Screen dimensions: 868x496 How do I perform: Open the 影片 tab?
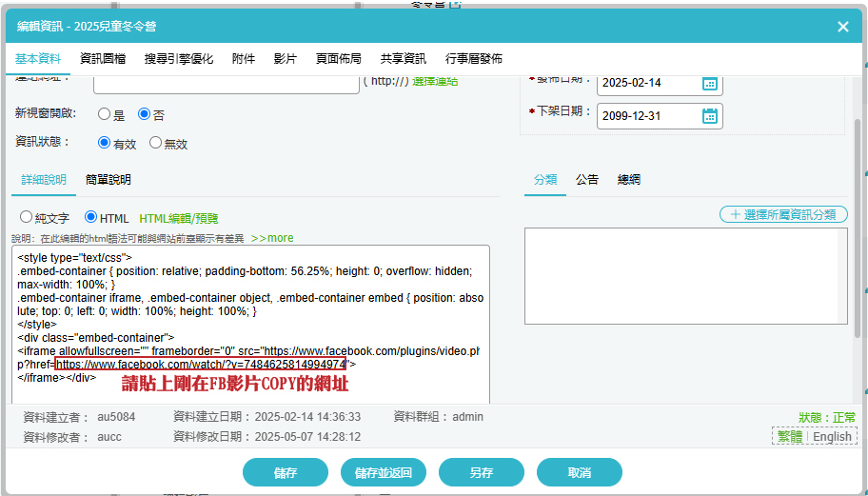286,59
